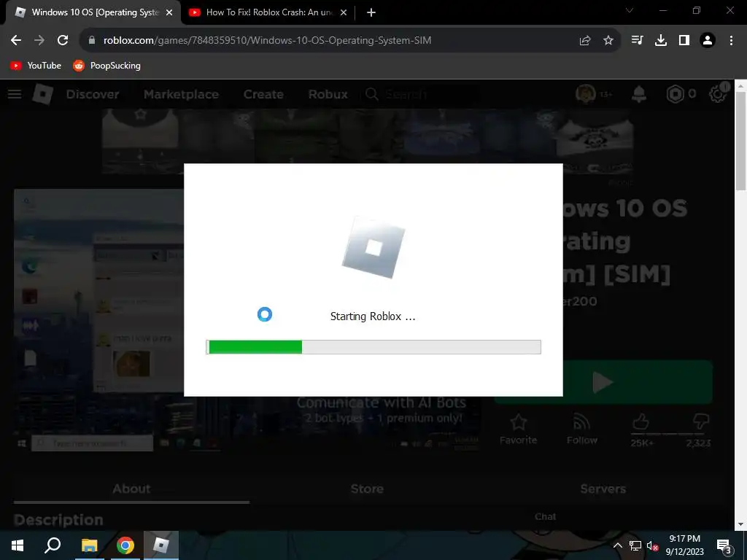Click the address bar URL
The height and width of the screenshot is (560, 747).
(x=267, y=41)
